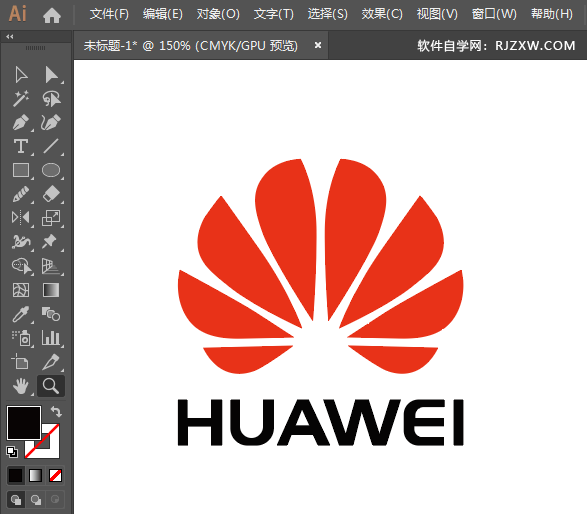
Task: Activate the Hand tool
Action: click(x=21, y=386)
